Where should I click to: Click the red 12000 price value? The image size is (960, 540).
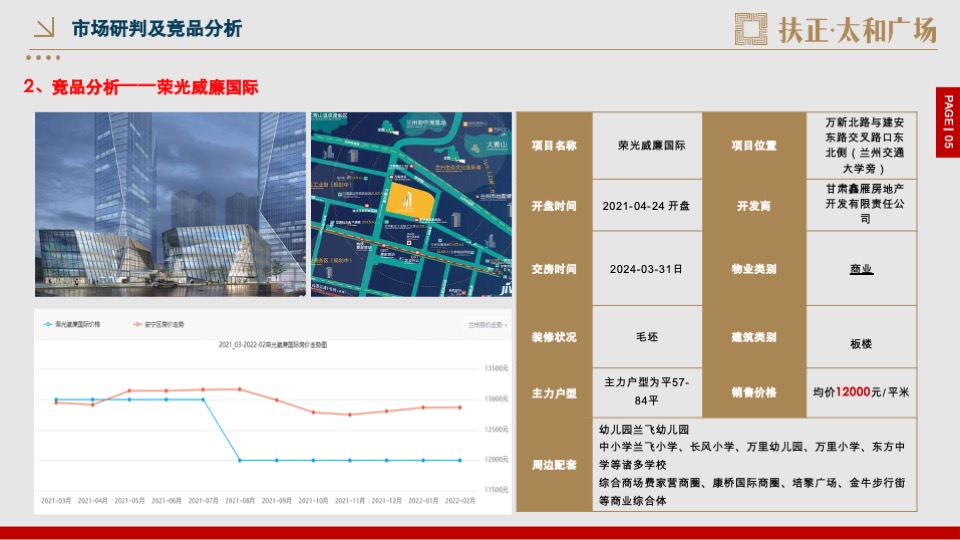(x=853, y=392)
